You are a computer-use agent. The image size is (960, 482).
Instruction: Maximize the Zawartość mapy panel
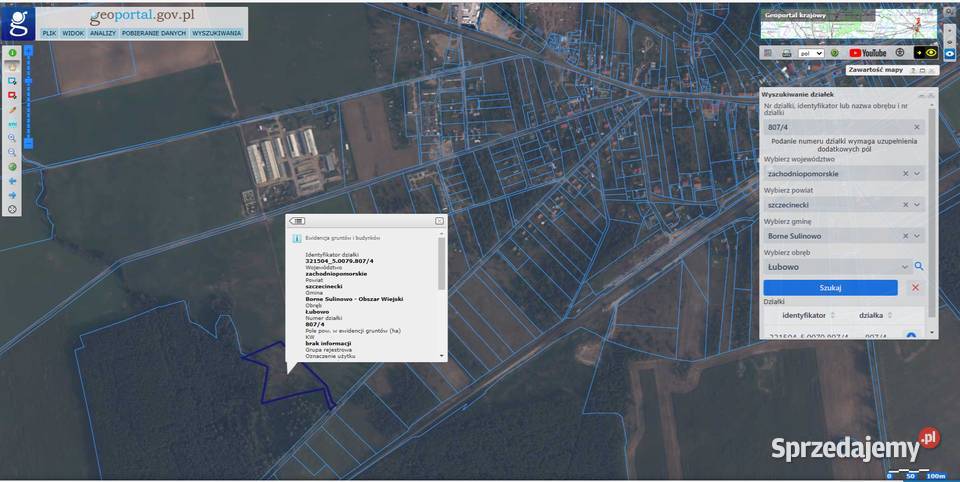(922, 70)
